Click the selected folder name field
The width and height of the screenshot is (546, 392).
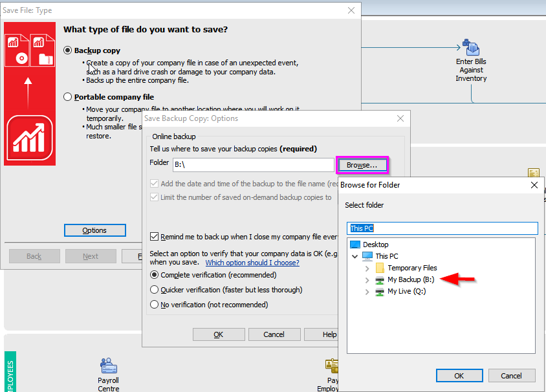[442, 228]
